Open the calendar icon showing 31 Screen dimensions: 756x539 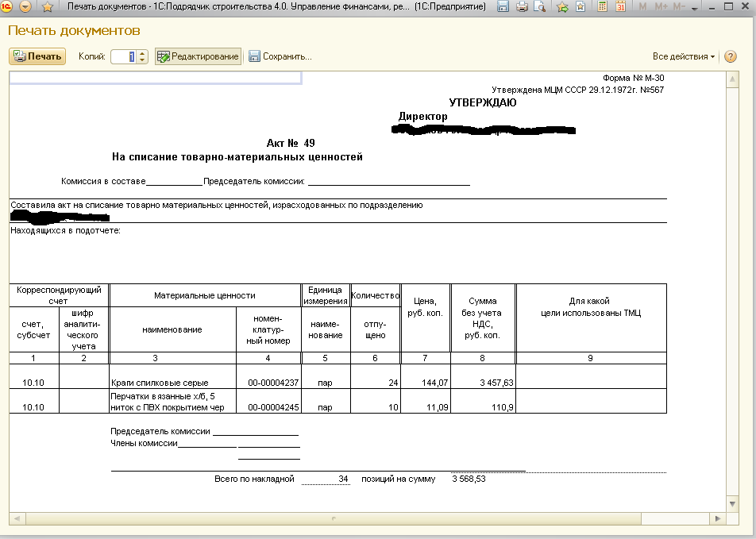pos(620,7)
